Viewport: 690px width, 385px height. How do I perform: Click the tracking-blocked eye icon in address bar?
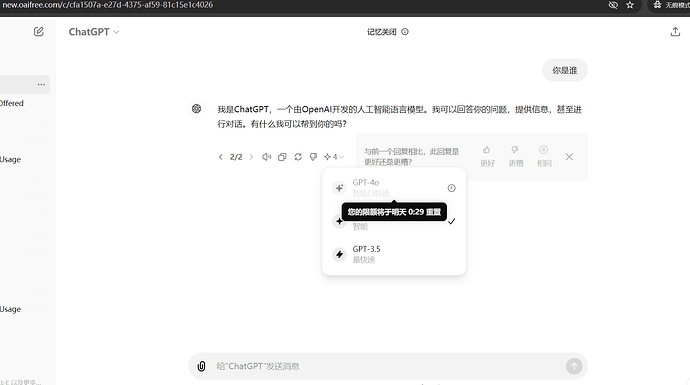(x=613, y=5)
